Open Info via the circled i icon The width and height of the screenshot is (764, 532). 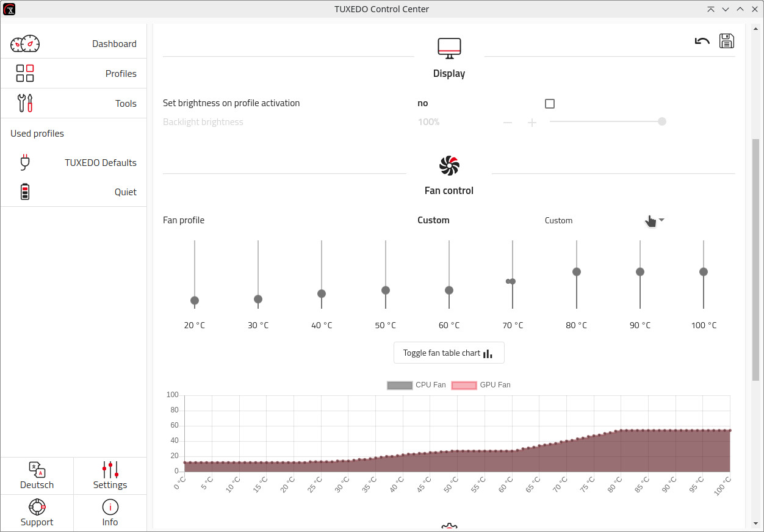click(110, 512)
